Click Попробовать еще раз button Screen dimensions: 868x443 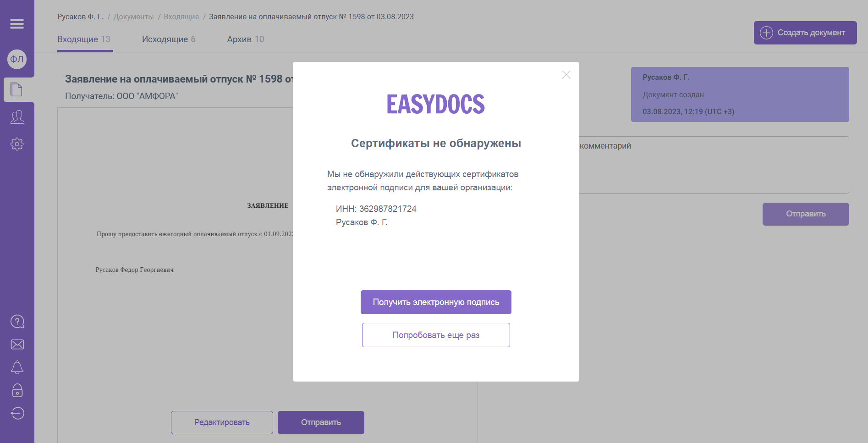point(435,335)
